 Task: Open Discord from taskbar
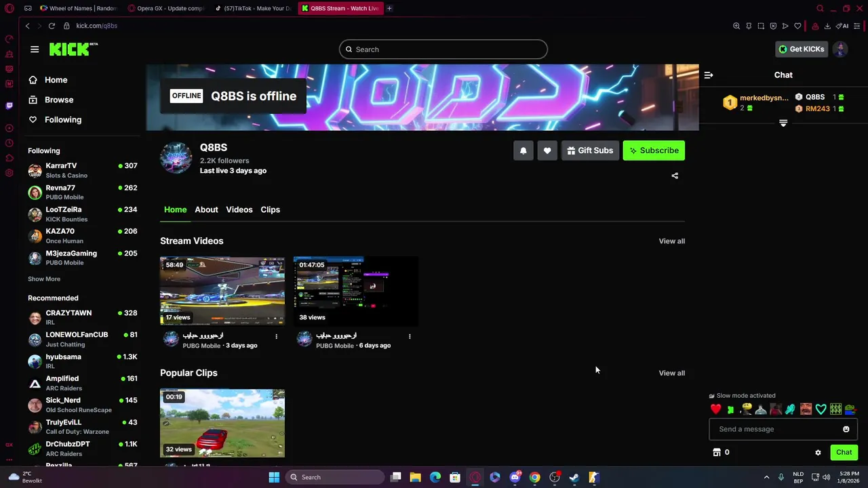[515, 477]
